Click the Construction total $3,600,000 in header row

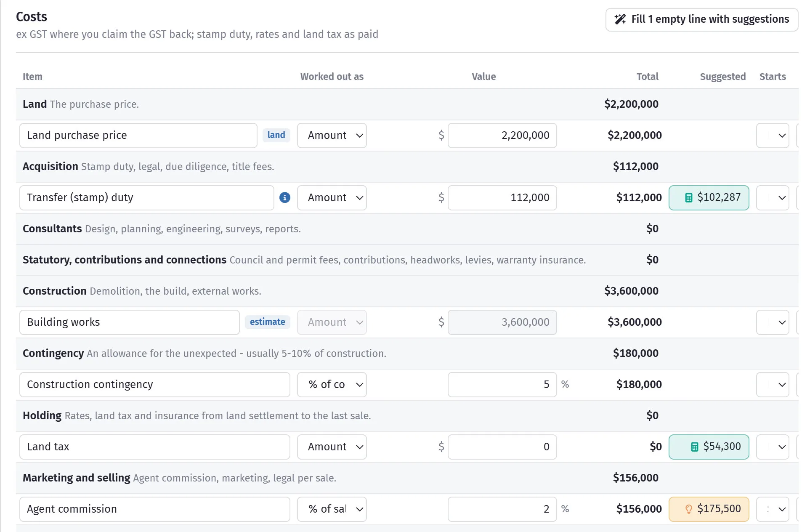(x=631, y=291)
